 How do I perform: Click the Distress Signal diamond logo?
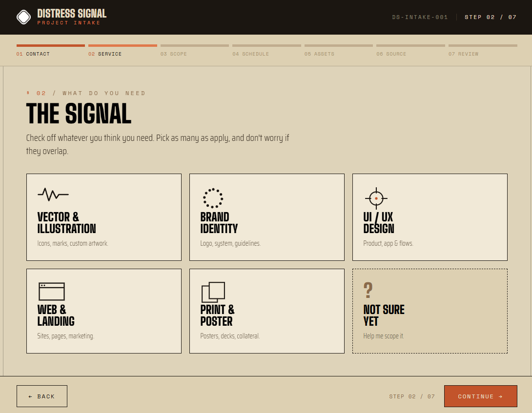pos(24,17)
